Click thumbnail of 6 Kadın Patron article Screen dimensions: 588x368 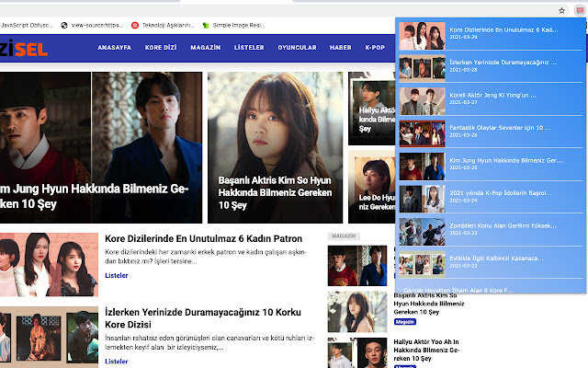[x=49, y=265]
